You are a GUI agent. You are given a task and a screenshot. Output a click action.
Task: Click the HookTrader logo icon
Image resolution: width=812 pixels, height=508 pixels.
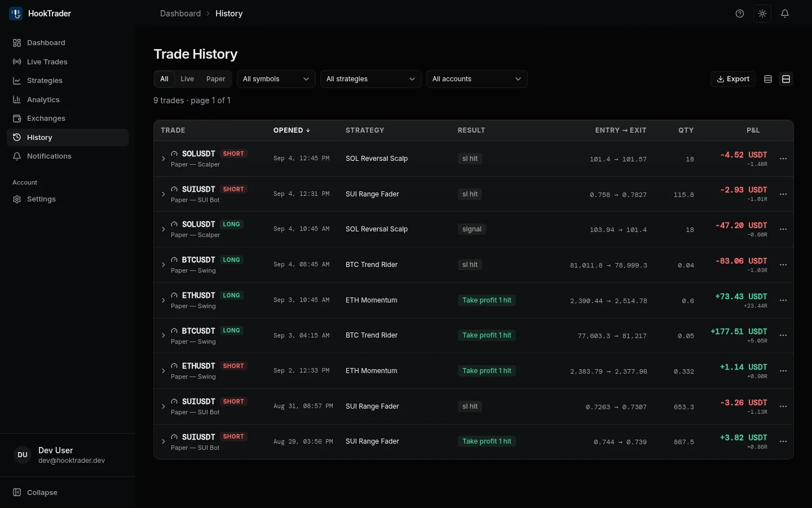click(16, 14)
